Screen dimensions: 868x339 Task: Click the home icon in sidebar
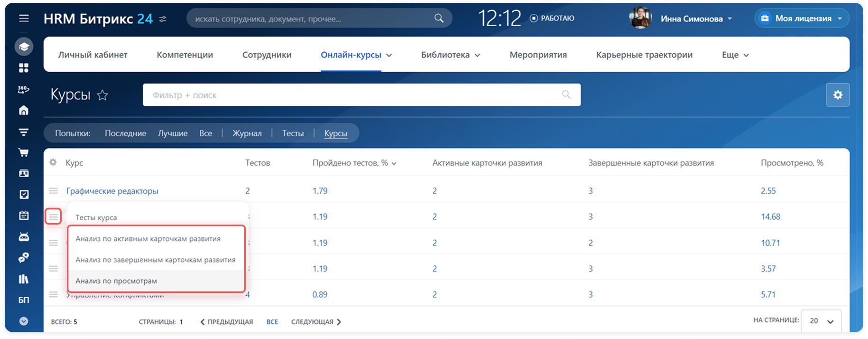tap(24, 111)
